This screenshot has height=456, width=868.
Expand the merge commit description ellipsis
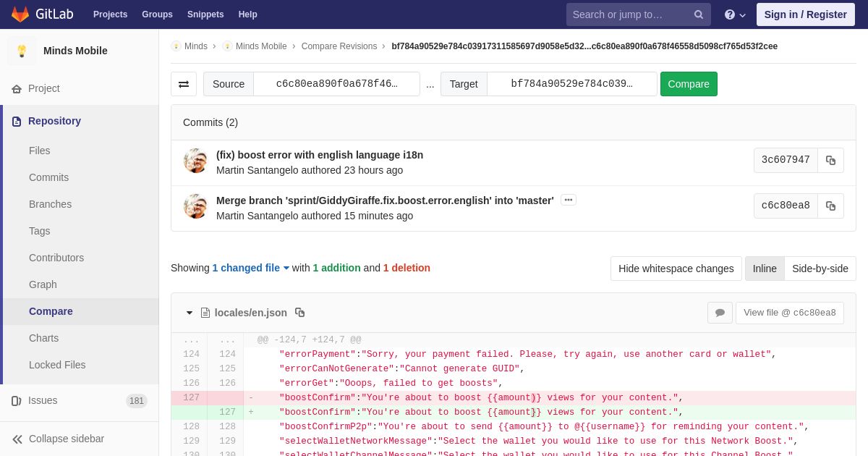(x=569, y=200)
